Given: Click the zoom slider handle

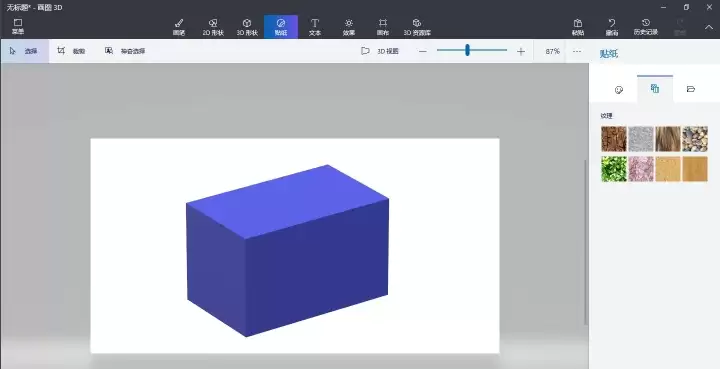Looking at the screenshot, I should (467, 50).
